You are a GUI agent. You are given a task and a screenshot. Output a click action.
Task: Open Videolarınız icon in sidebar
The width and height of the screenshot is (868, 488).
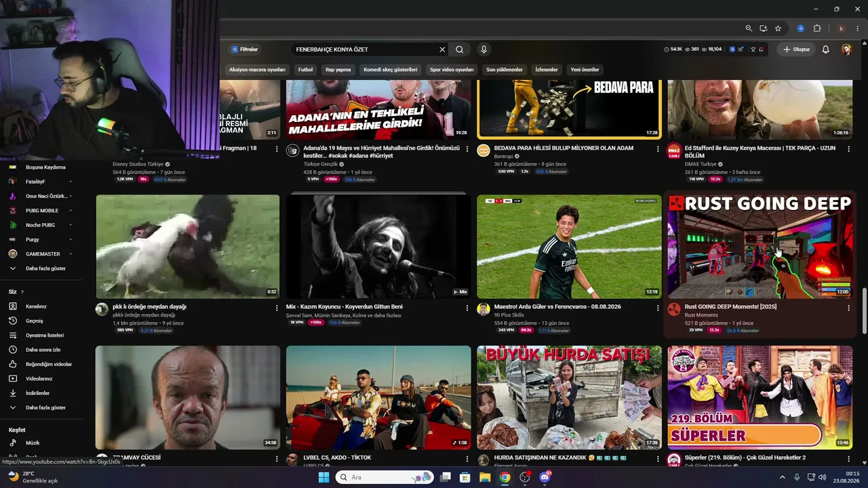[12, 379]
